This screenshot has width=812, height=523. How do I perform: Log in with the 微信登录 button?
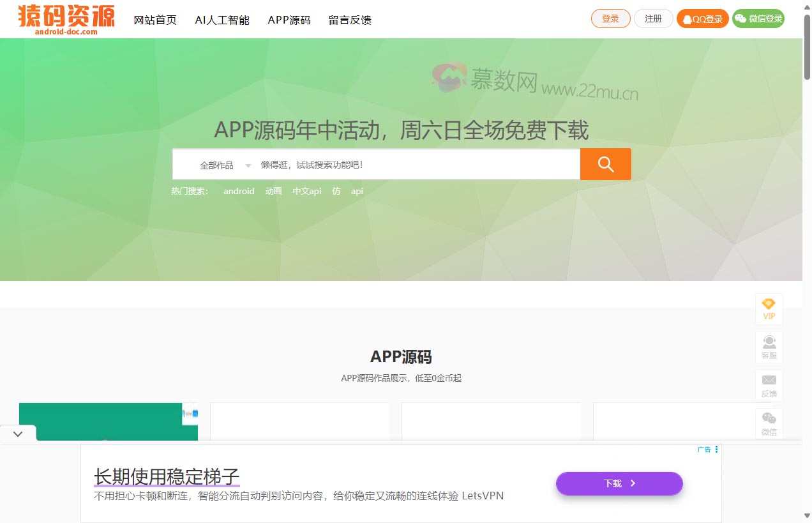tap(758, 19)
